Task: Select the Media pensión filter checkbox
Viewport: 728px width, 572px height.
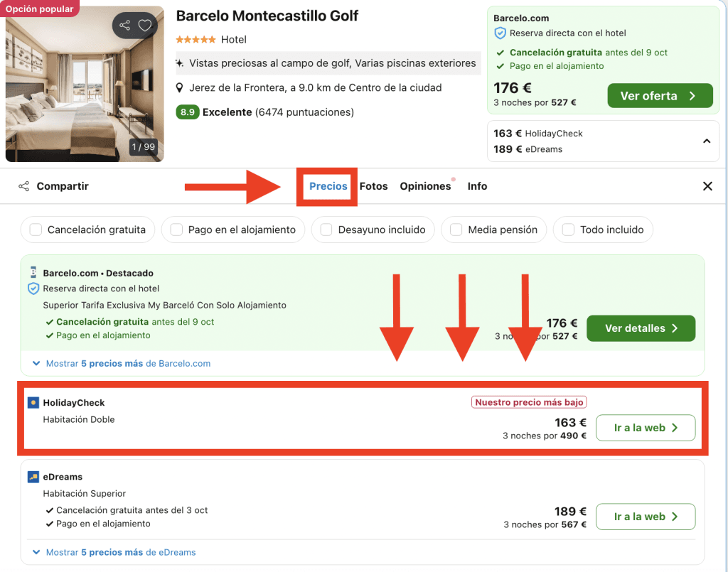Action: click(x=456, y=230)
